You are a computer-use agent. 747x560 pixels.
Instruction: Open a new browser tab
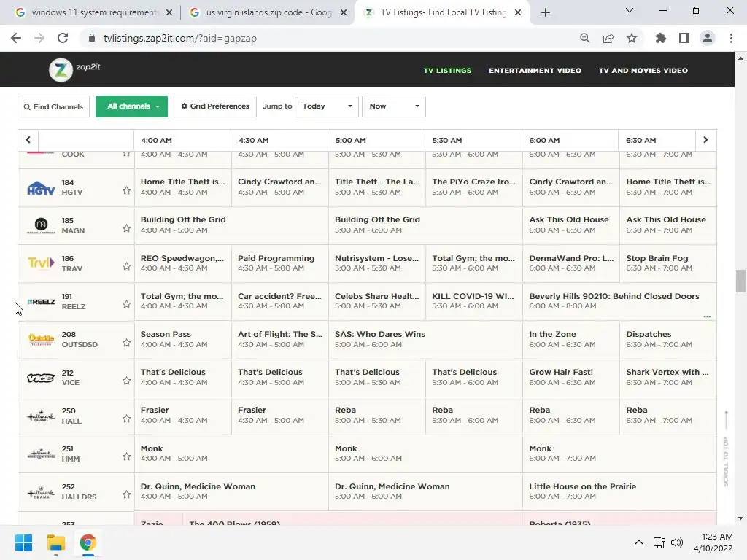point(546,12)
